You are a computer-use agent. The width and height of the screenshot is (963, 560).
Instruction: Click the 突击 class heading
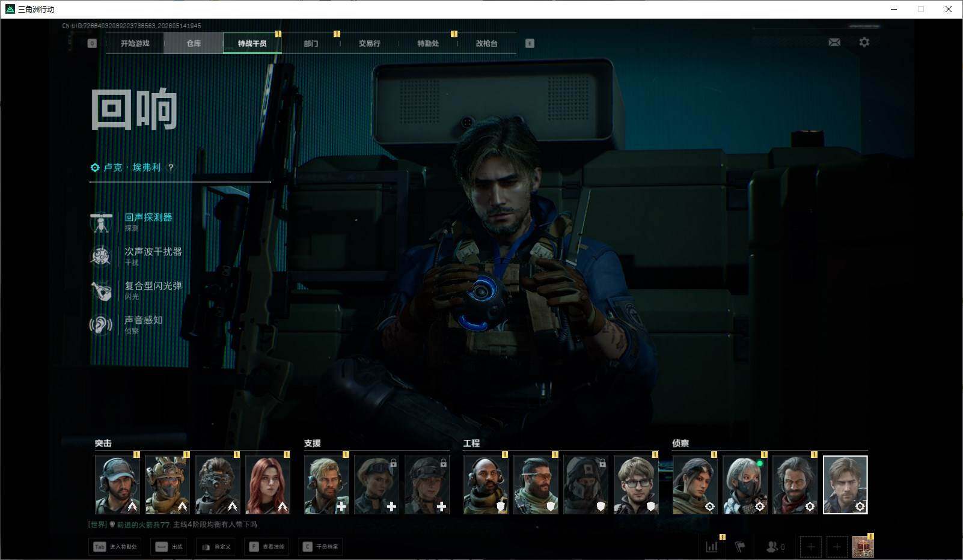(103, 443)
